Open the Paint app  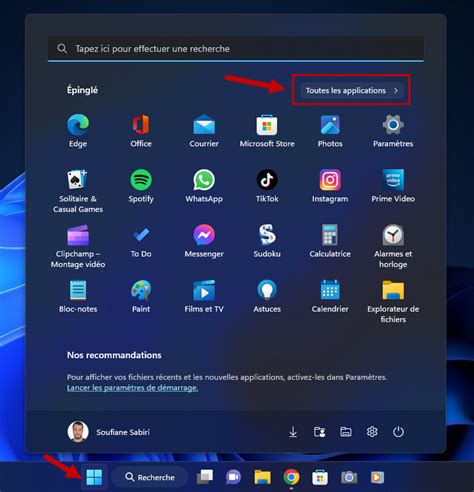[x=141, y=296]
